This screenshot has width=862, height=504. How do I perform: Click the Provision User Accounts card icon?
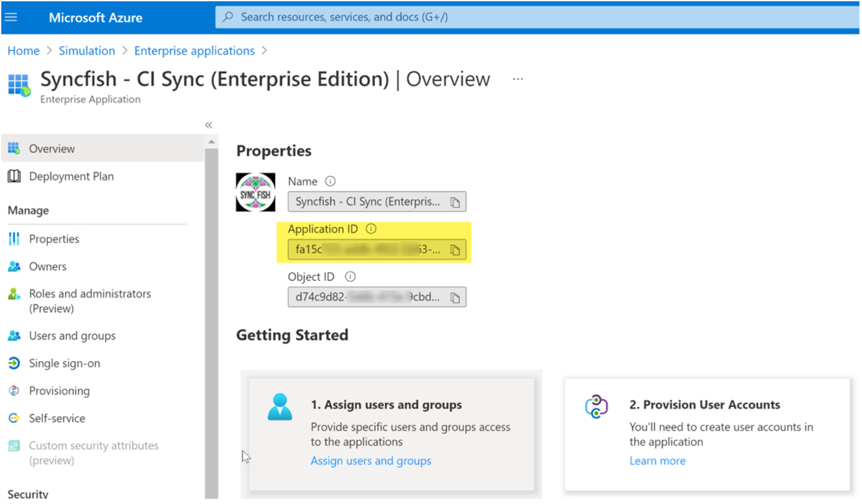(596, 407)
